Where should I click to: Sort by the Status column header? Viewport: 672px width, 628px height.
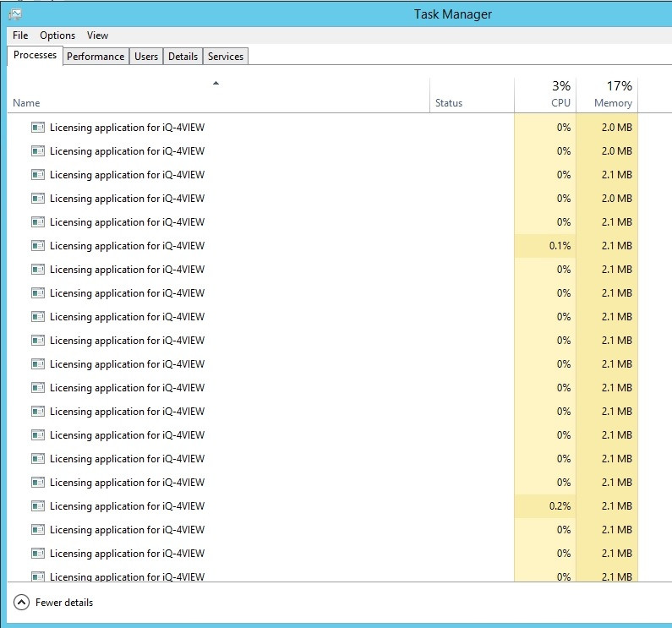tap(472, 96)
